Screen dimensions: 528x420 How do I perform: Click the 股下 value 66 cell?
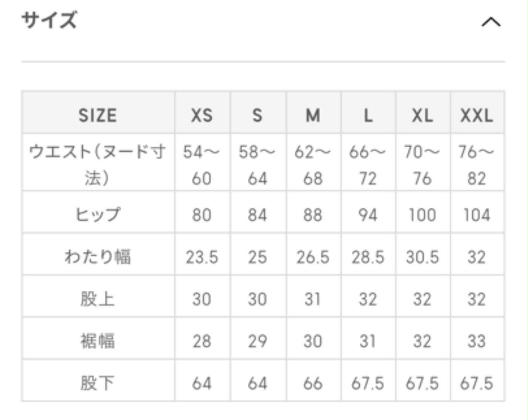pos(314,380)
